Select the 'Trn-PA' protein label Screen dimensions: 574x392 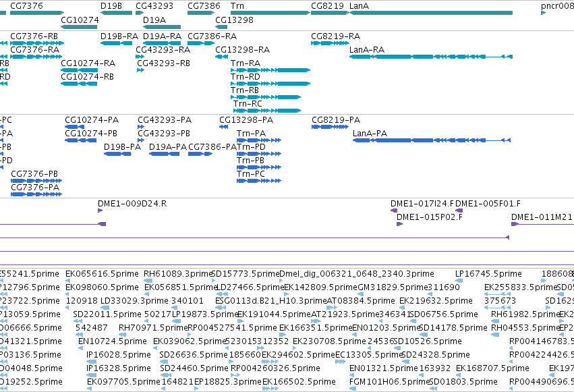pos(252,134)
